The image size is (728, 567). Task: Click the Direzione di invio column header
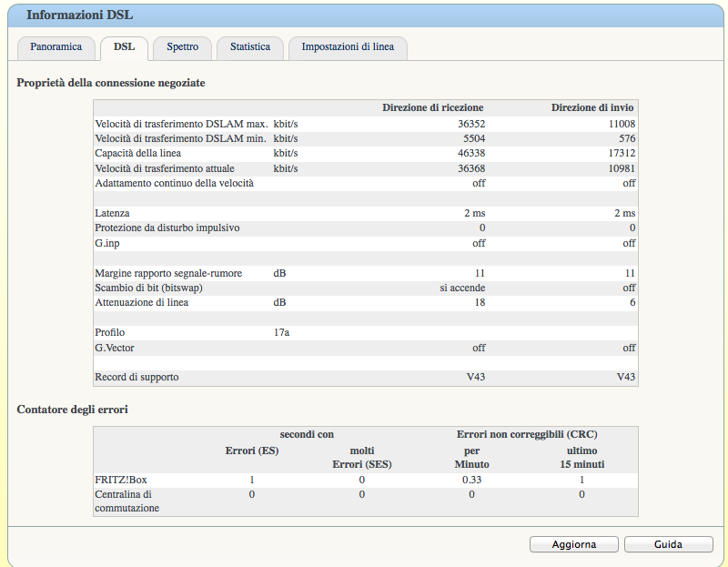[x=592, y=107]
